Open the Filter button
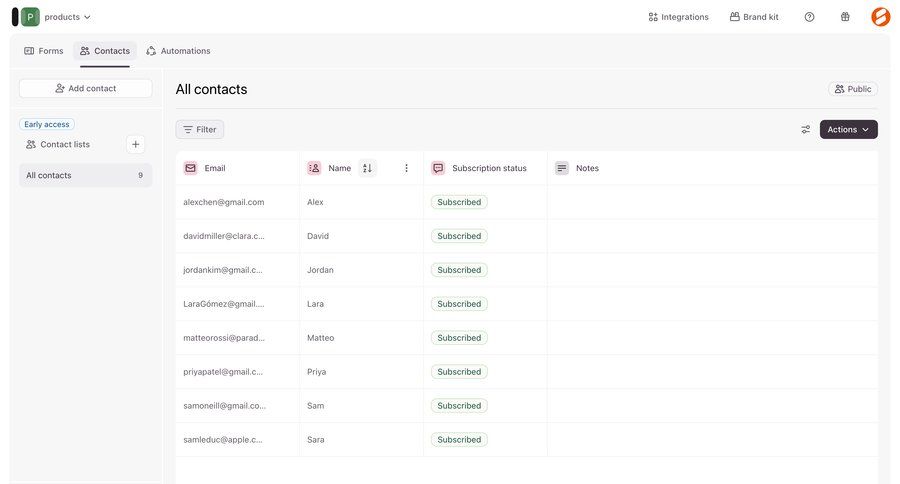Screen dimensions: 900x484 pos(200,130)
